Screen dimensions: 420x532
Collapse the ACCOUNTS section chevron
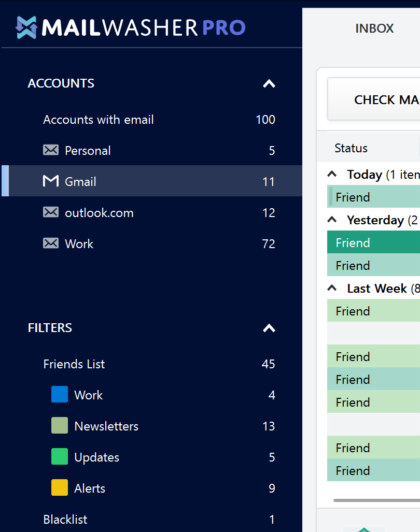(269, 83)
